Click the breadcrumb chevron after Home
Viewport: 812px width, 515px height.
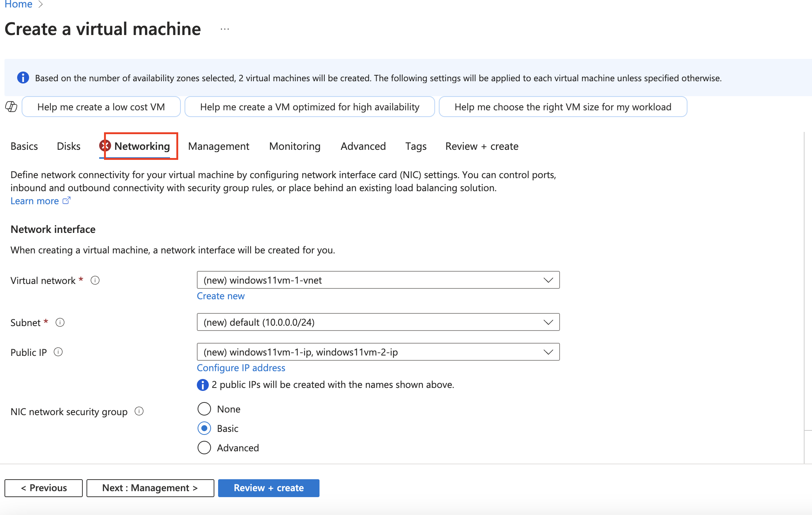[x=41, y=4]
